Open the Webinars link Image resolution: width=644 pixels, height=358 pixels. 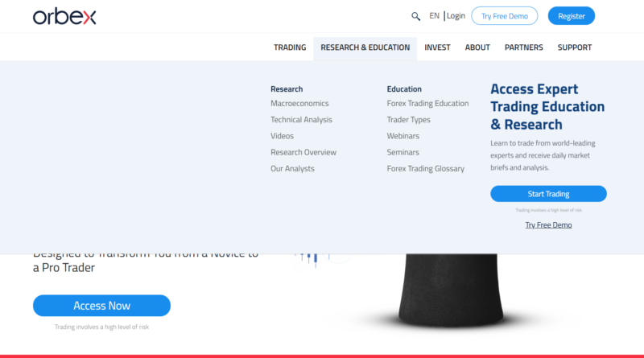pos(403,136)
